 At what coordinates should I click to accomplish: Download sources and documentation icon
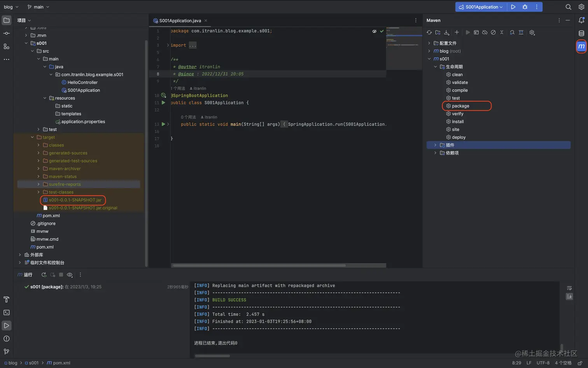tap(446, 33)
